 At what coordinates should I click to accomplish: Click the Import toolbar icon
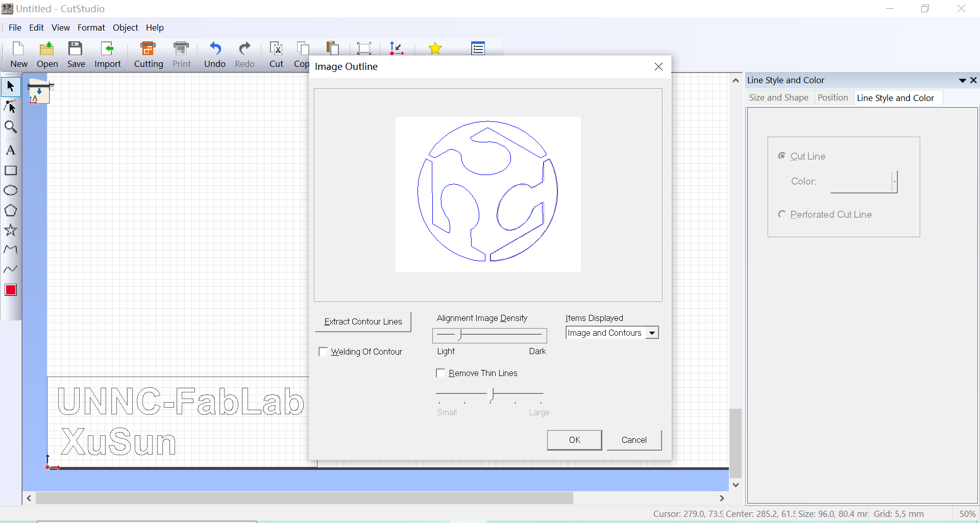coord(108,55)
